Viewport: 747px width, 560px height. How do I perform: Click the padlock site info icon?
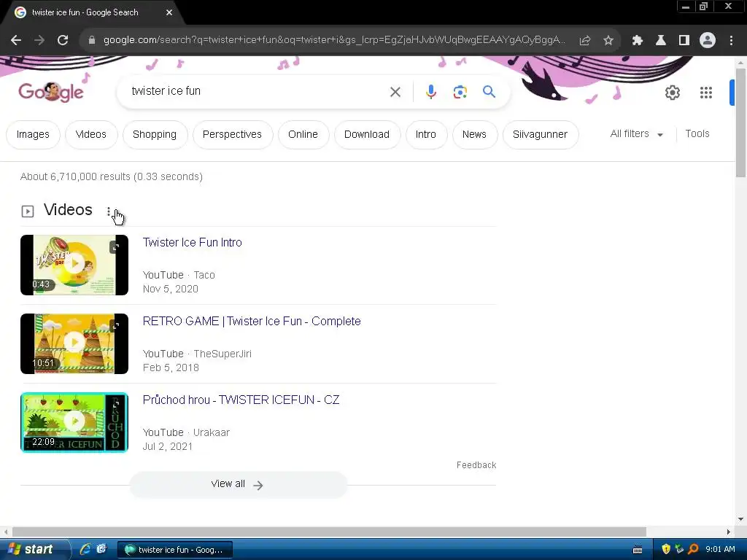[x=92, y=41]
